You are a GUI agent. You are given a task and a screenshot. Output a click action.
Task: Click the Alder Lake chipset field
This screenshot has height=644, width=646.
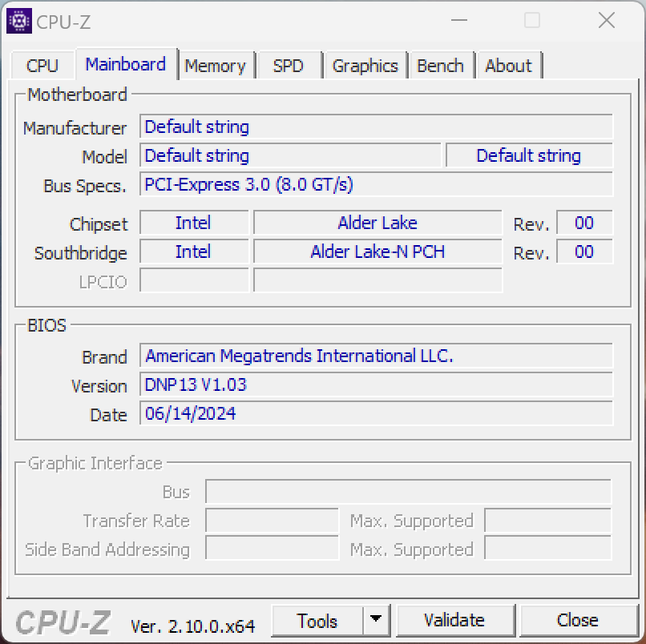pos(378,223)
